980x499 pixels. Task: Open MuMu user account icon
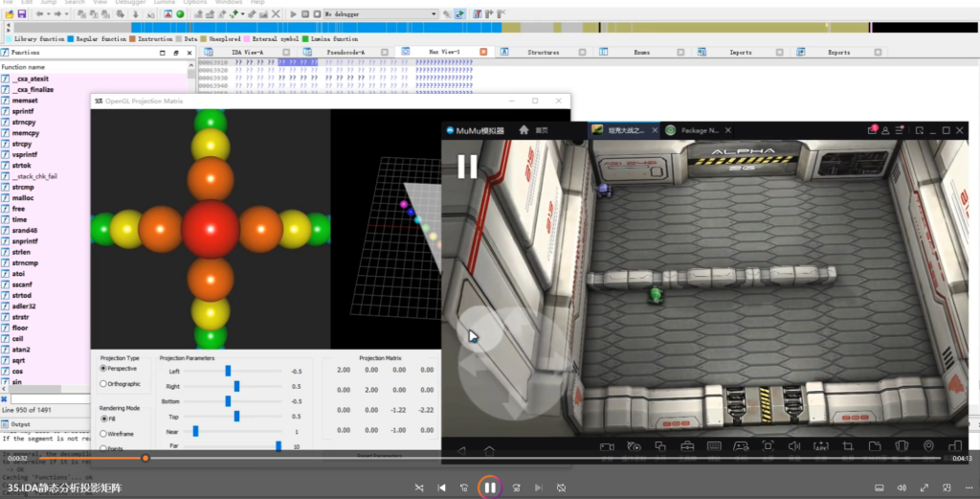tap(885, 130)
